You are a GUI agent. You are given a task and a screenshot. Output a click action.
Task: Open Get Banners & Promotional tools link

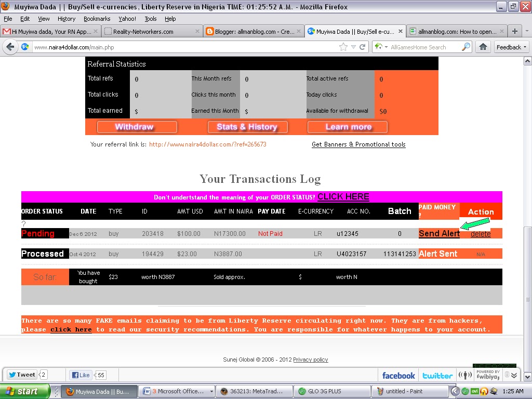click(358, 144)
